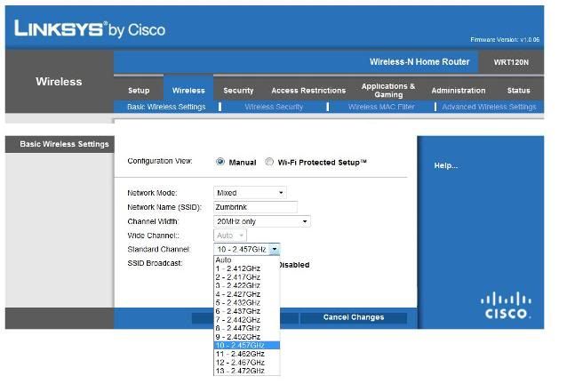Viewport: 567px width, 392px height.
Task: Select the Manual configuration view radio button
Action: click(220, 163)
